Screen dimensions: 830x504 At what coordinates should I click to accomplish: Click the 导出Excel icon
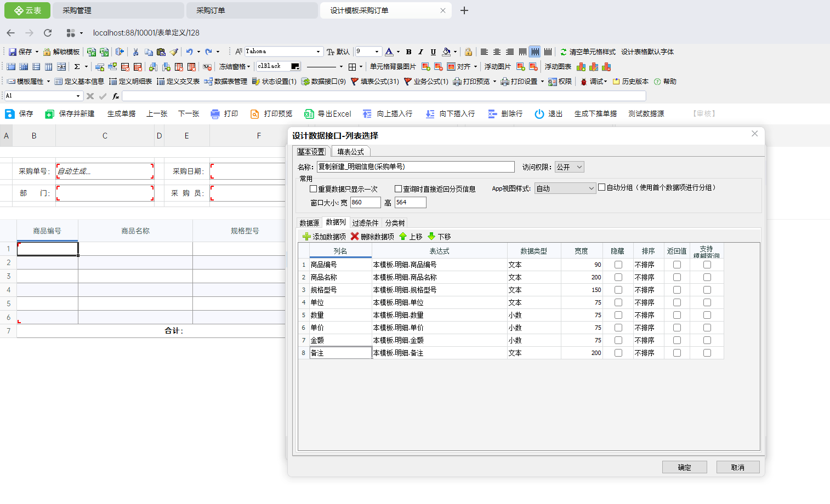tap(309, 114)
